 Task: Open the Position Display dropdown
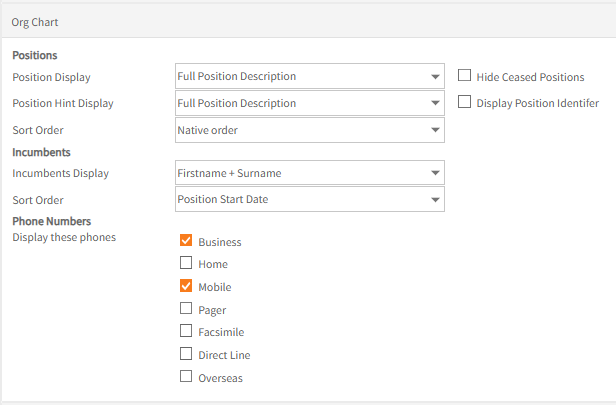pyautogui.click(x=309, y=76)
